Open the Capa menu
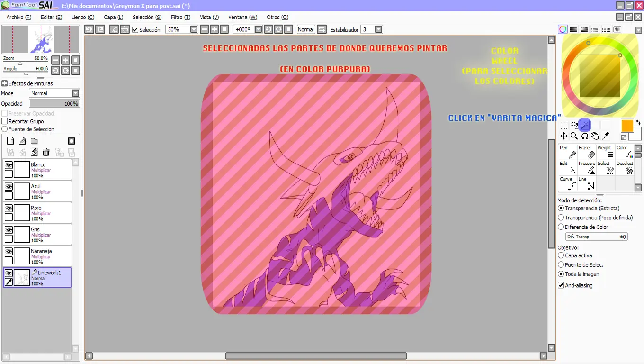644x364 pixels. coord(114,17)
